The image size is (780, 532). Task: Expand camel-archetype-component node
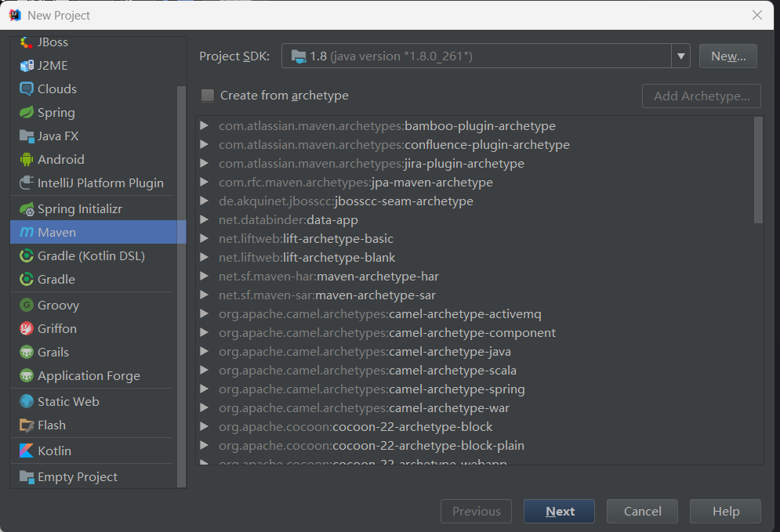tap(204, 333)
